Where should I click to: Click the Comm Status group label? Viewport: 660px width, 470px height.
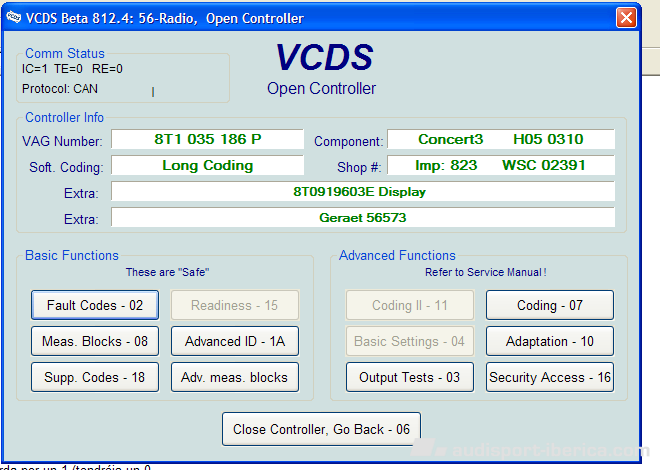pyautogui.click(x=65, y=53)
